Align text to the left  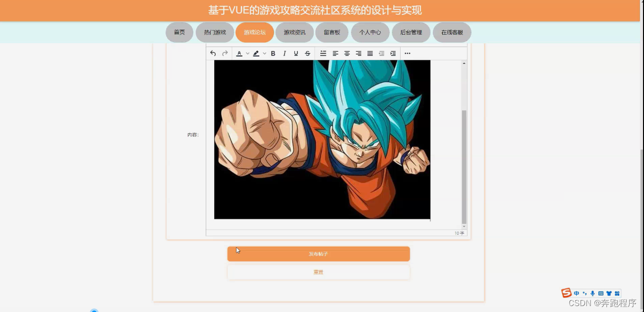(x=336, y=53)
